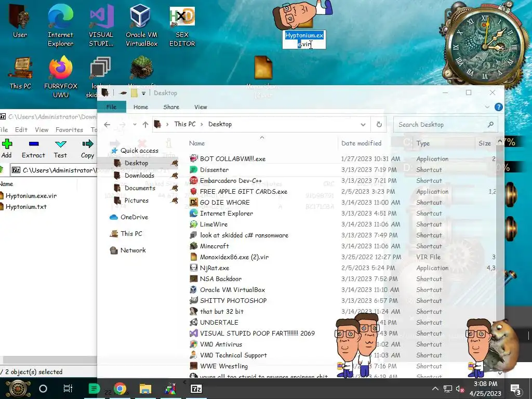Open the Home ribbon tab

140,107
